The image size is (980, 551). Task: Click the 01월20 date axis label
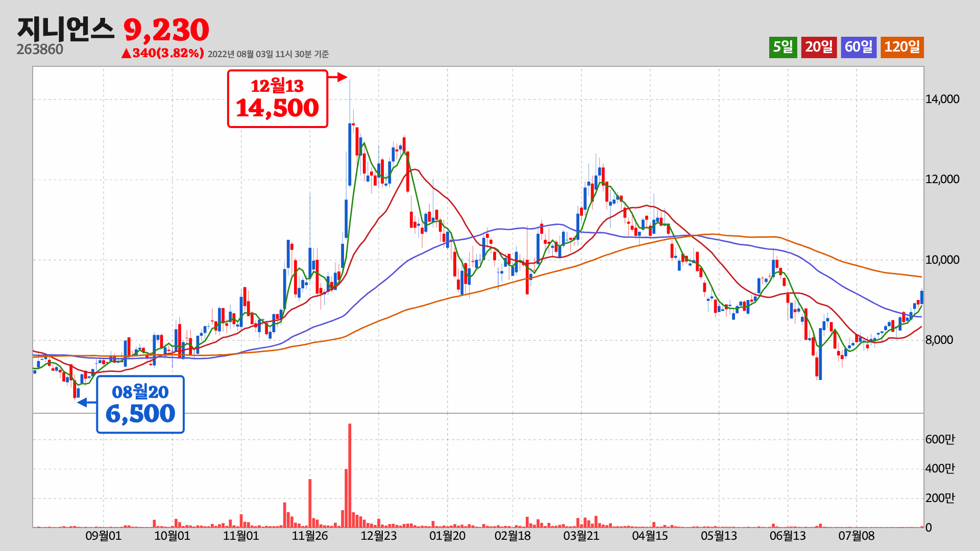pyautogui.click(x=448, y=536)
